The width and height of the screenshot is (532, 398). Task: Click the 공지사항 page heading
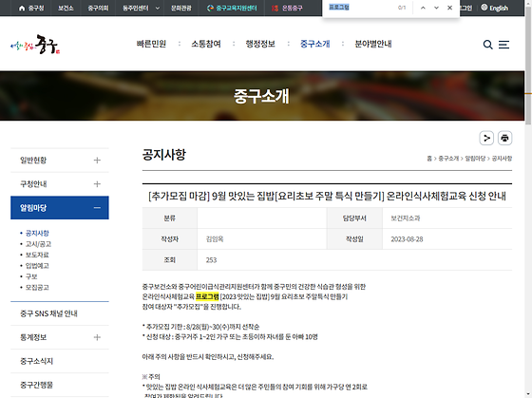[164, 155]
